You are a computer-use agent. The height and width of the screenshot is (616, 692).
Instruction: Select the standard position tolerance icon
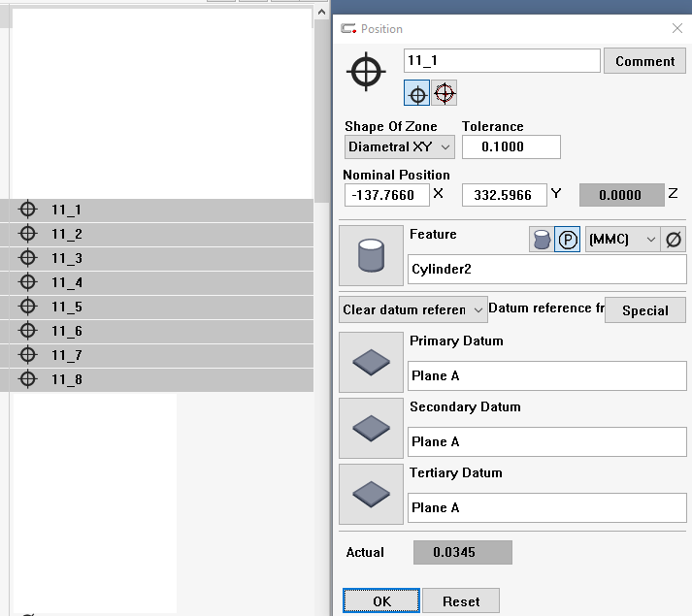(x=416, y=93)
